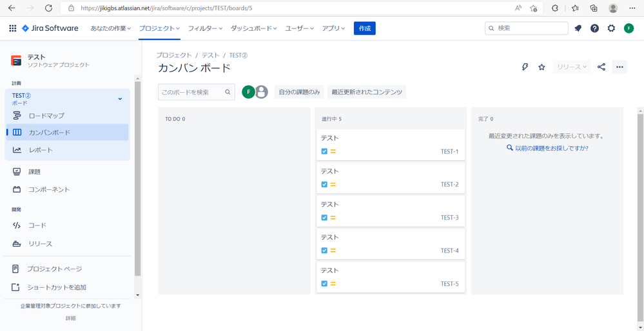Open browser profile avatar
Image resolution: width=644 pixels, height=331 pixels.
tap(613, 8)
